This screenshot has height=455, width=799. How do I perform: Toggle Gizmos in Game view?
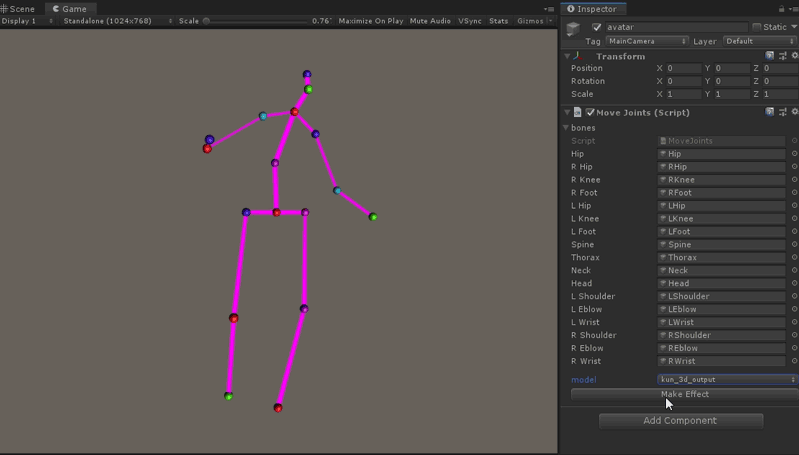[x=530, y=21]
